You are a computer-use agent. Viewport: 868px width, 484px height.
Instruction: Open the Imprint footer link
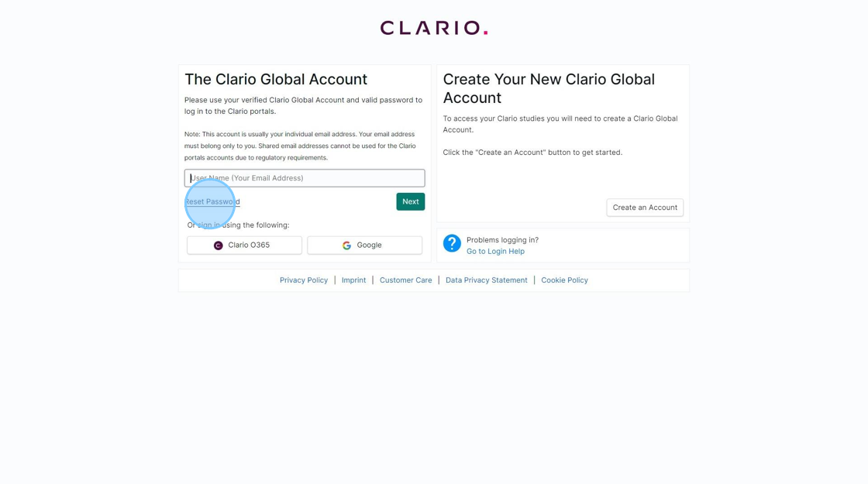pyautogui.click(x=353, y=280)
